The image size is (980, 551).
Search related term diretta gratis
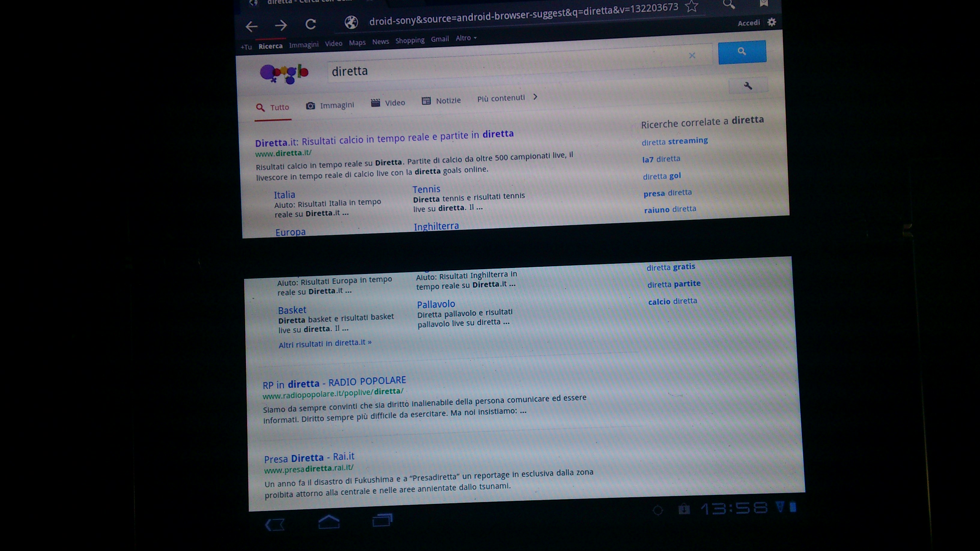pyautogui.click(x=671, y=267)
